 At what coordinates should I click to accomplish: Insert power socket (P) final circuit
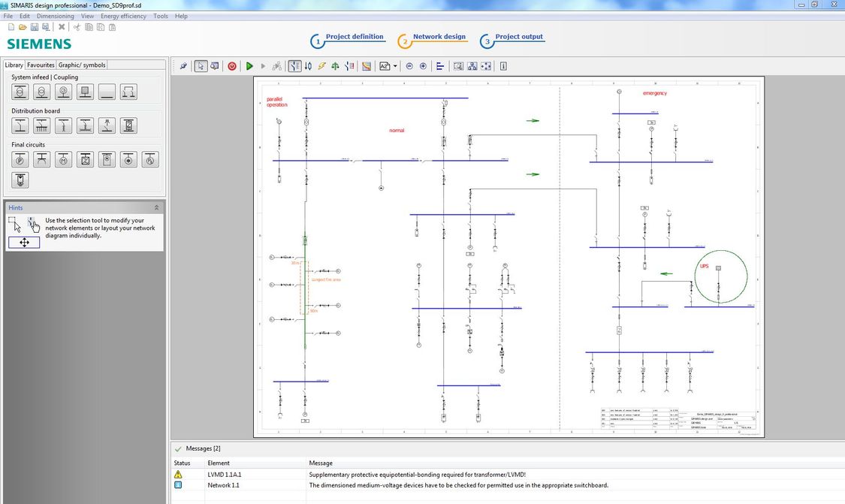click(20, 159)
